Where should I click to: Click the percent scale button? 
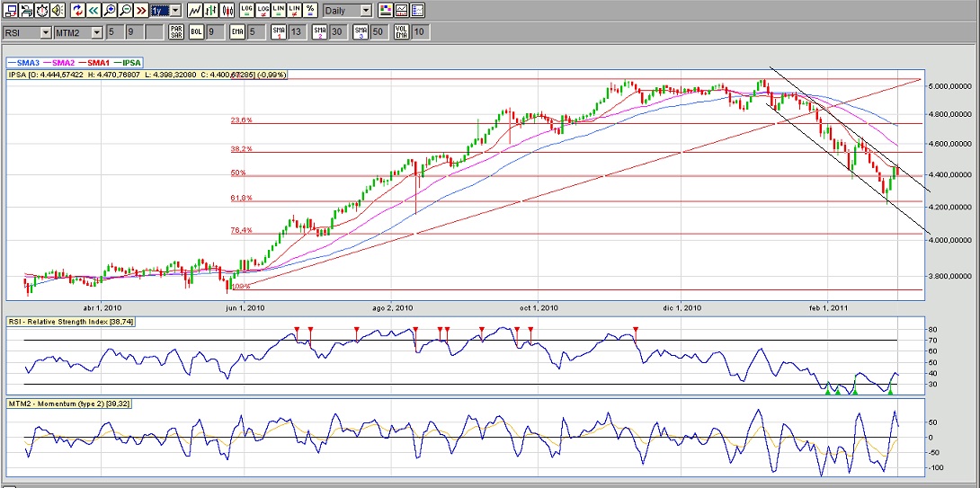(310, 11)
